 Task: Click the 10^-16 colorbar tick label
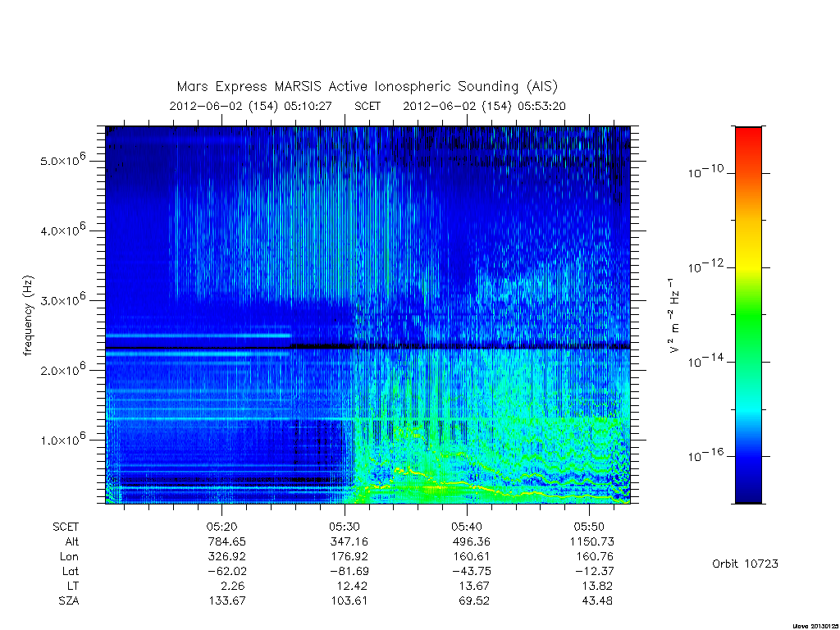click(x=705, y=455)
